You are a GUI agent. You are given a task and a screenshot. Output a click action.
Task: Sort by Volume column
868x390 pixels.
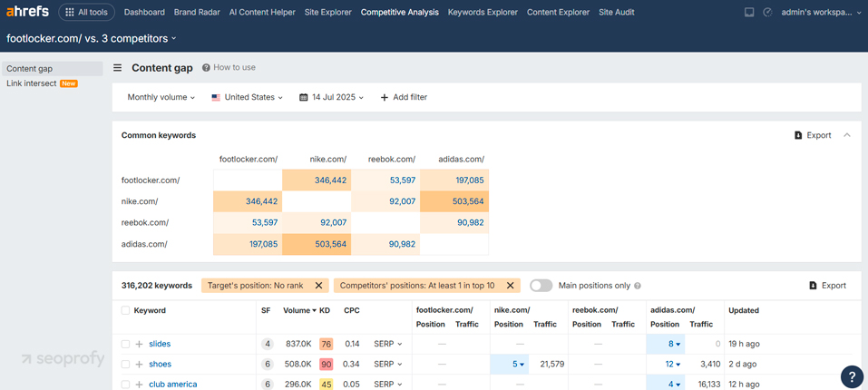tap(299, 310)
